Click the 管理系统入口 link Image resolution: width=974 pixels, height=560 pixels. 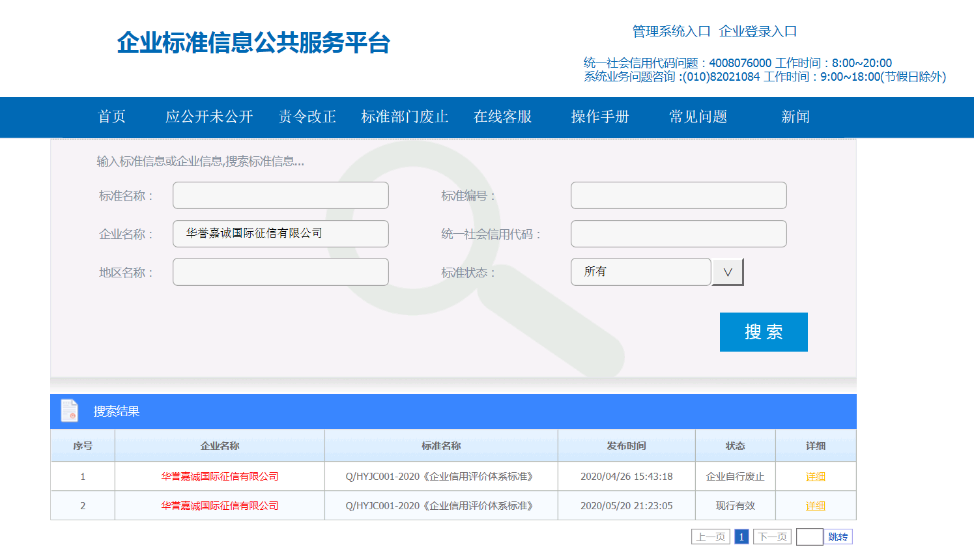(x=671, y=31)
